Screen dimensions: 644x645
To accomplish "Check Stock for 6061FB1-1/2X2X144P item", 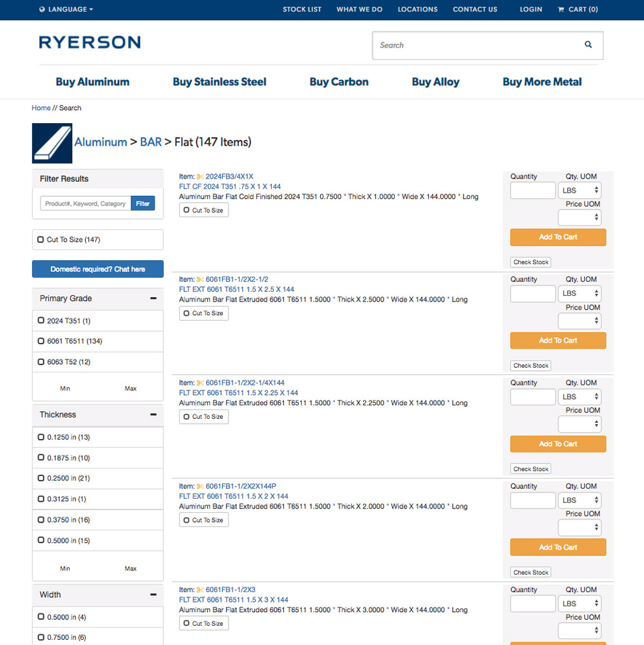I will click(x=531, y=572).
